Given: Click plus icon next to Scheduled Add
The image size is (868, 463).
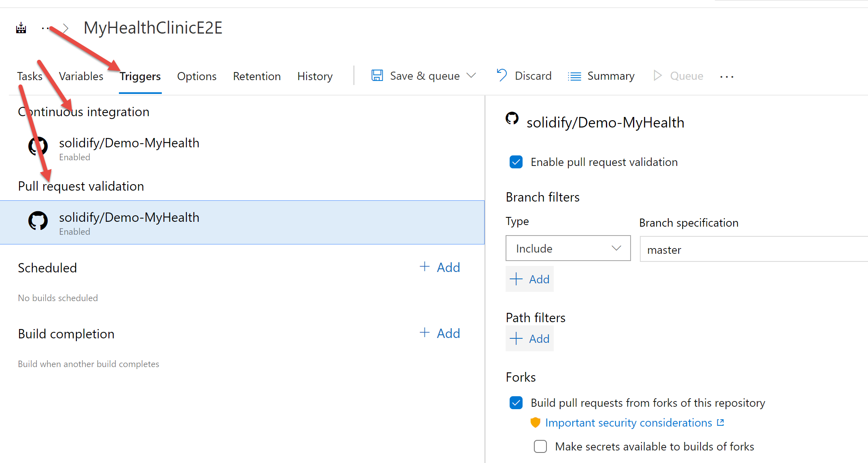Looking at the screenshot, I should [x=424, y=266].
